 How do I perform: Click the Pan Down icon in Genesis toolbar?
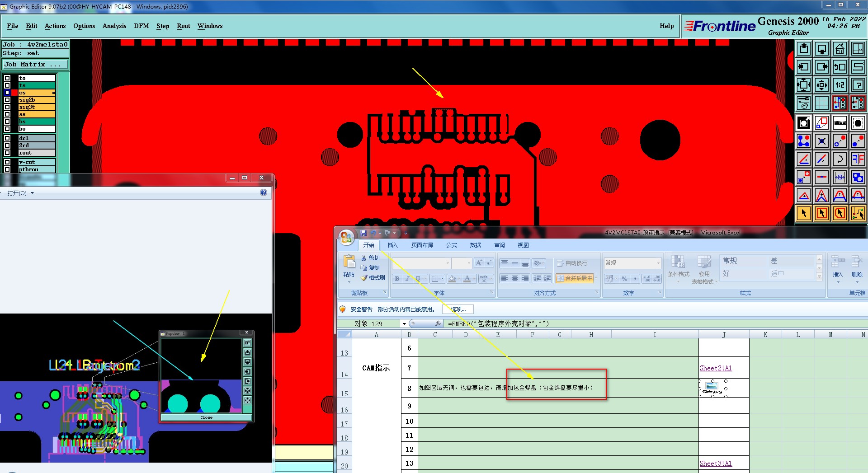click(822, 49)
